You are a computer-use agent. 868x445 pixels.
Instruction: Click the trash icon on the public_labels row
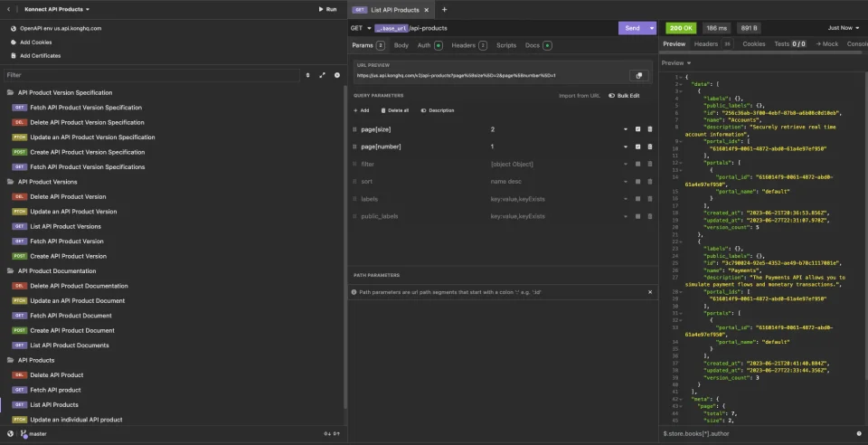pyautogui.click(x=650, y=216)
